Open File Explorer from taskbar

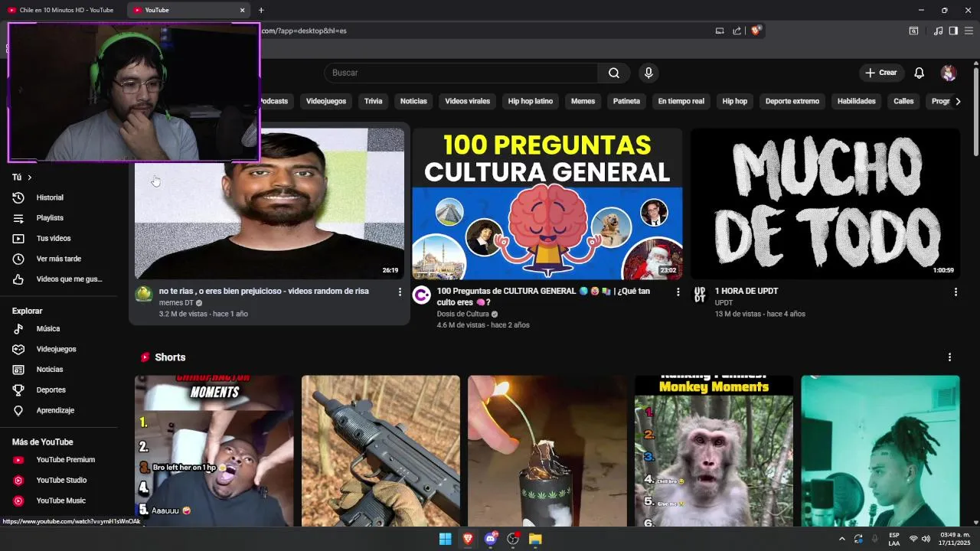[x=535, y=539]
